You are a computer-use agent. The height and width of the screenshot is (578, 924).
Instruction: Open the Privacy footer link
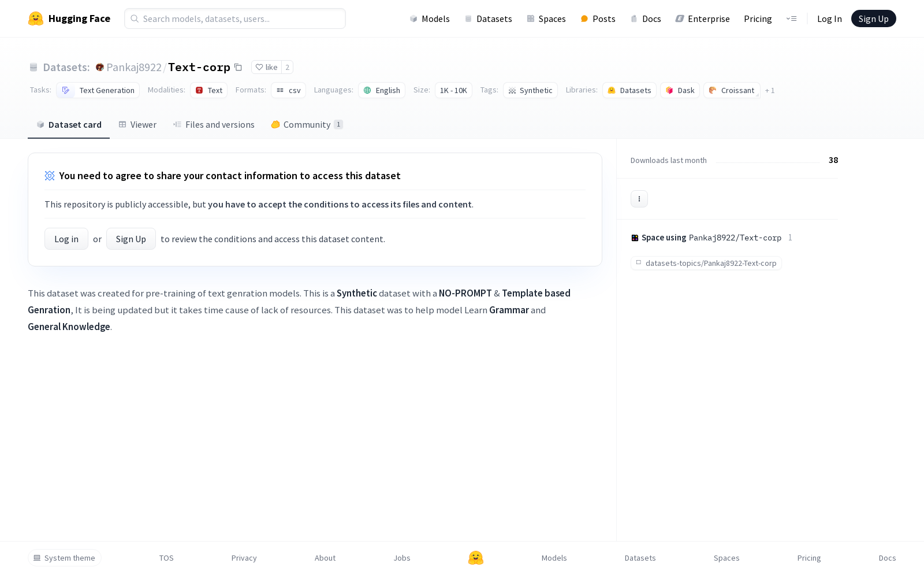coord(244,558)
